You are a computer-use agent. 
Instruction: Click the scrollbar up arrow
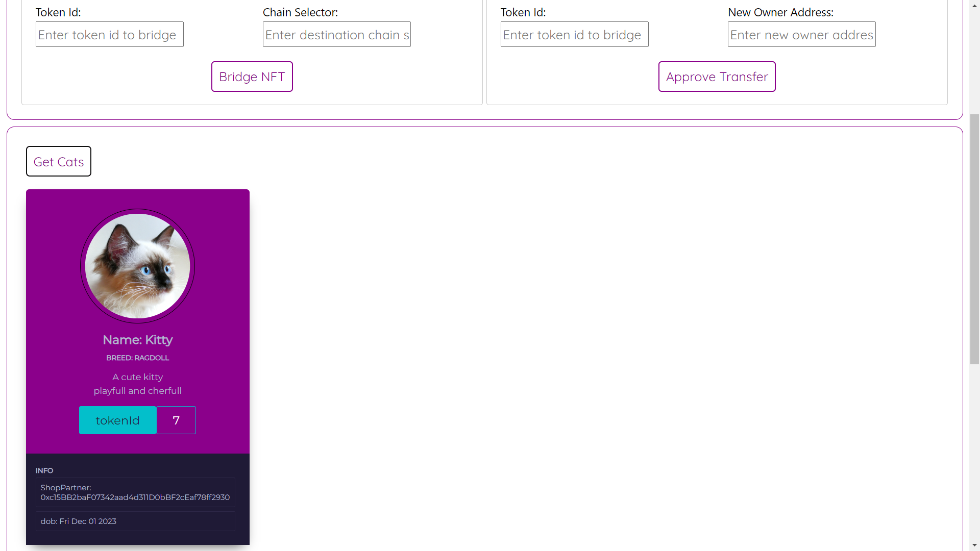click(975, 5)
